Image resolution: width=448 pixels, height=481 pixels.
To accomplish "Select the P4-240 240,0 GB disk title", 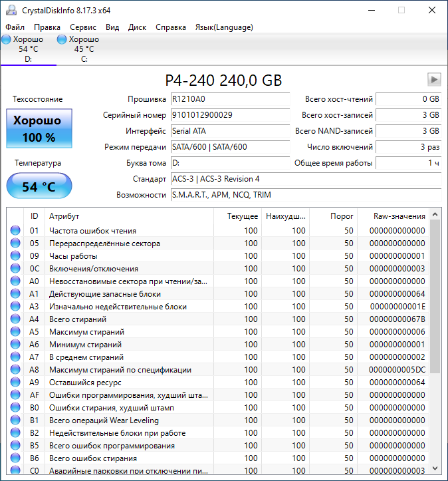I will tap(223, 80).
